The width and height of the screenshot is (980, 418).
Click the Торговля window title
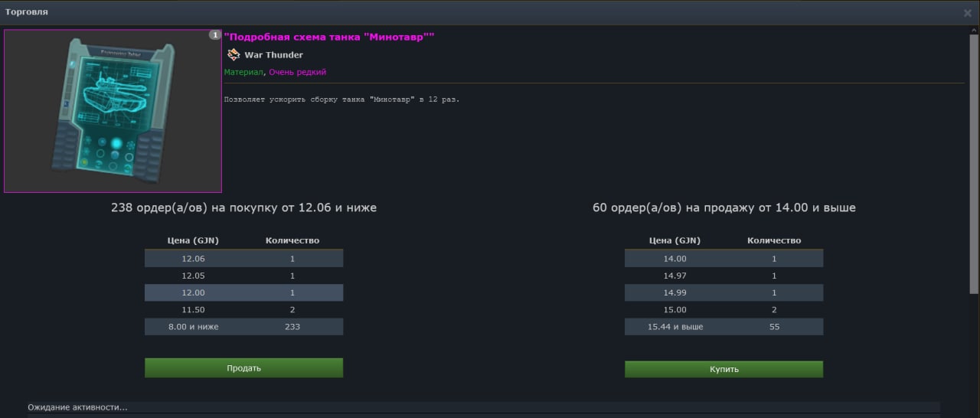point(27,12)
